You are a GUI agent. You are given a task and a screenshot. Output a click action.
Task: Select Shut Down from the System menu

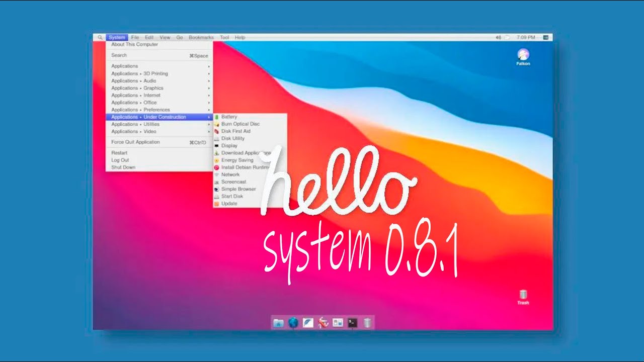click(159, 167)
